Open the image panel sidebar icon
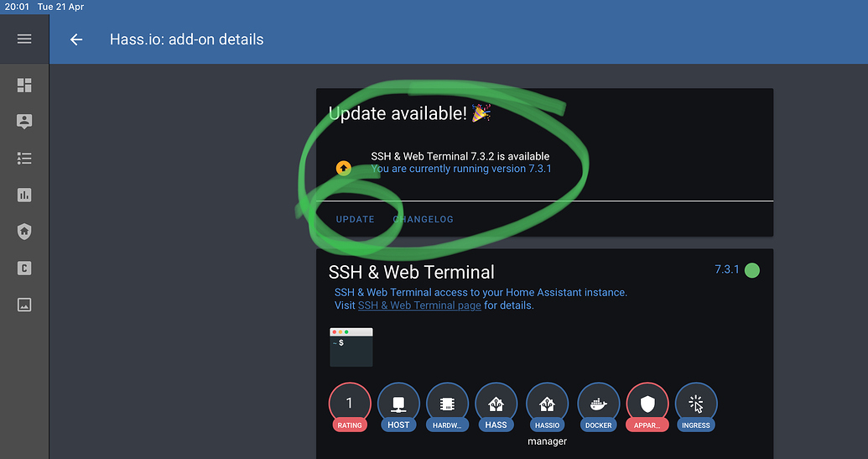The width and height of the screenshot is (868, 459). pyautogui.click(x=24, y=305)
